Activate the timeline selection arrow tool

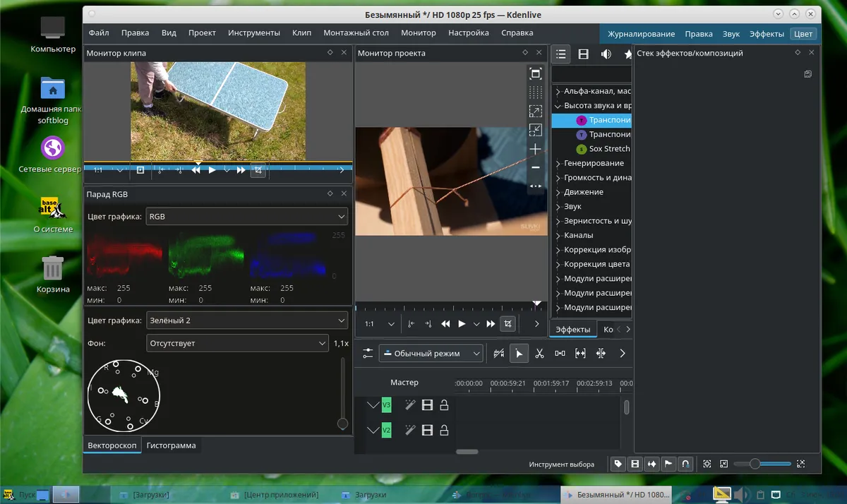pos(519,353)
